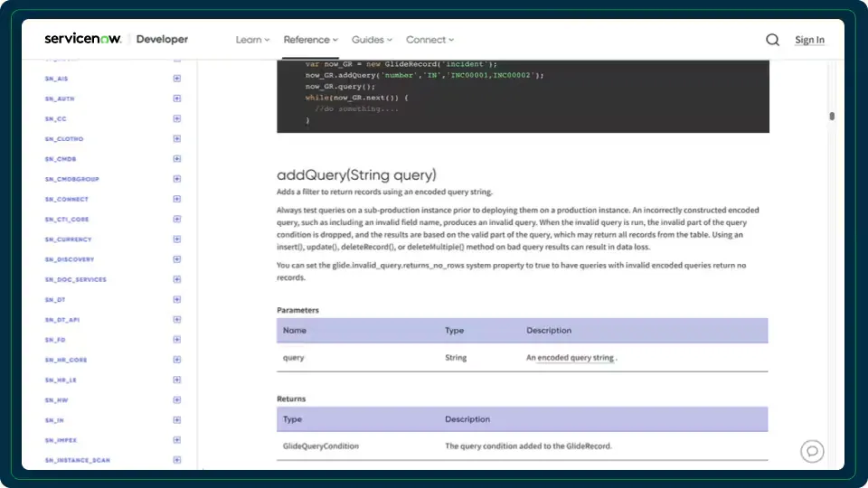Screen dimensions: 868x488
Task: Expand SN_CMDBGROUP with its plus icon
Action: [x=176, y=179]
